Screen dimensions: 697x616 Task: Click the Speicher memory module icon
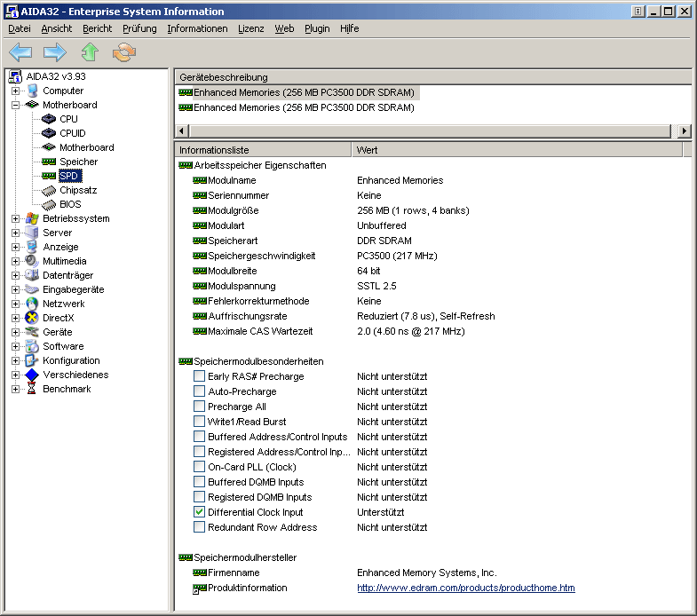click(x=49, y=162)
